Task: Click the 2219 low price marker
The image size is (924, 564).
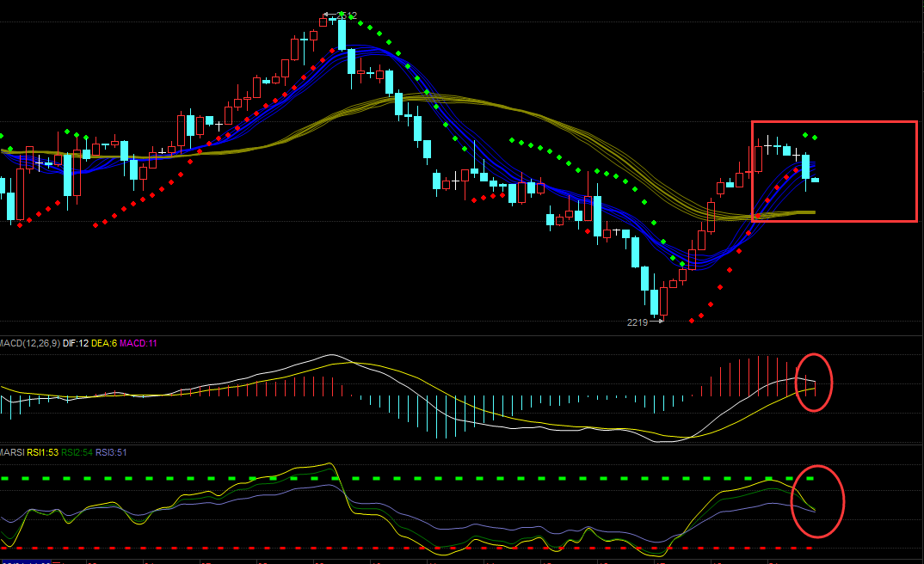Action: point(638,322)
